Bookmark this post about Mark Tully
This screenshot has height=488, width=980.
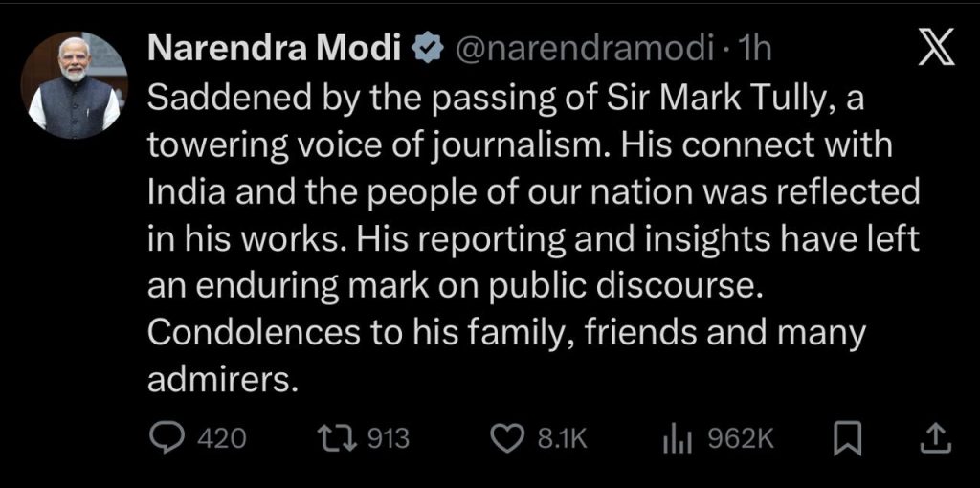847,438
